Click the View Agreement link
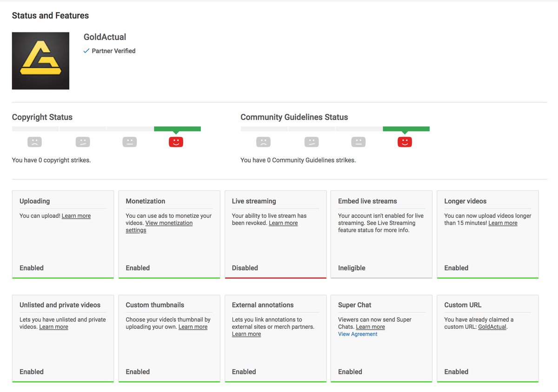558x392 pixels. [x=358, y=334]
